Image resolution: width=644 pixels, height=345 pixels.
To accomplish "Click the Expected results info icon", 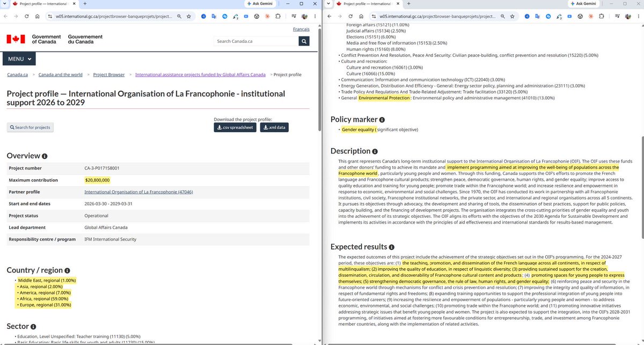I will tap(392, 247).
